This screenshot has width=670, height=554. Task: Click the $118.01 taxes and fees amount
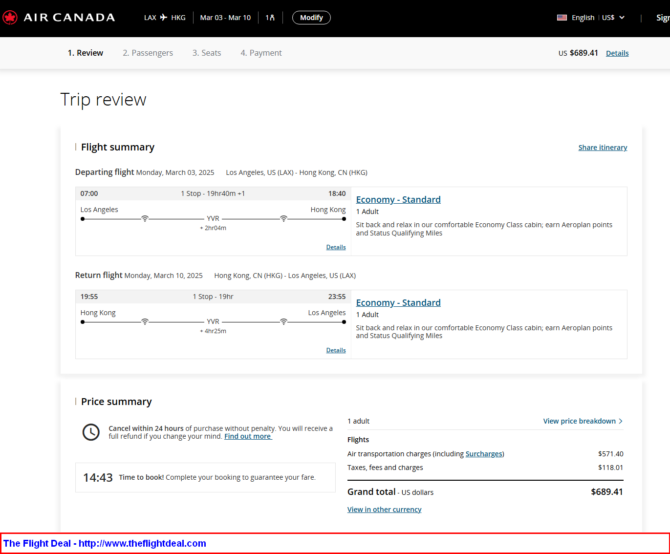(611, 467)
